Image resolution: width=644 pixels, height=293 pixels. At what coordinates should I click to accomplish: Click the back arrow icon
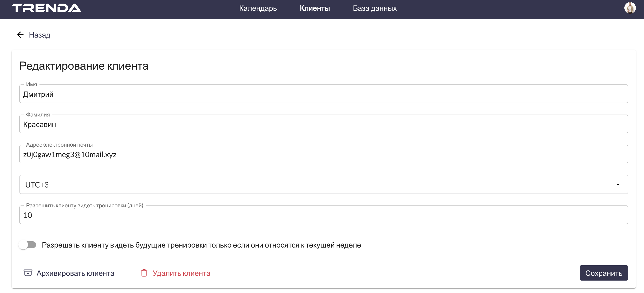click(20, 35)
